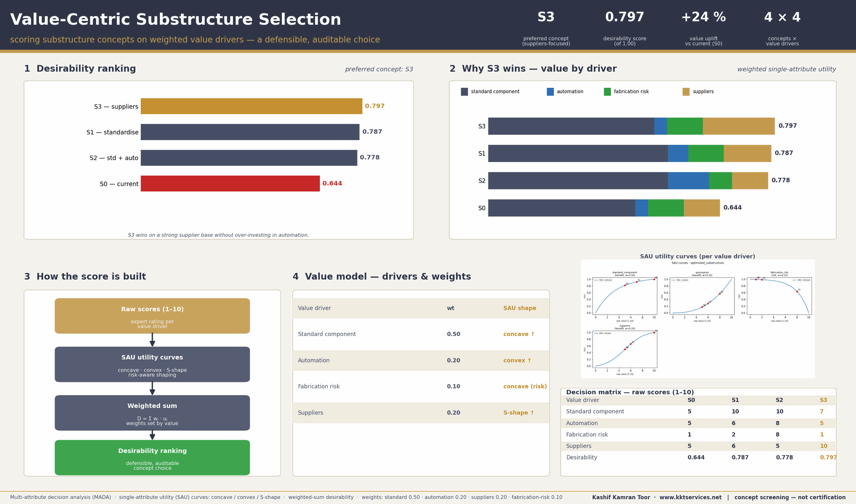Click the '1 Desirability ranking' section heading
The width and height of the screenshot is (856, 504).
tap(80, 69)
